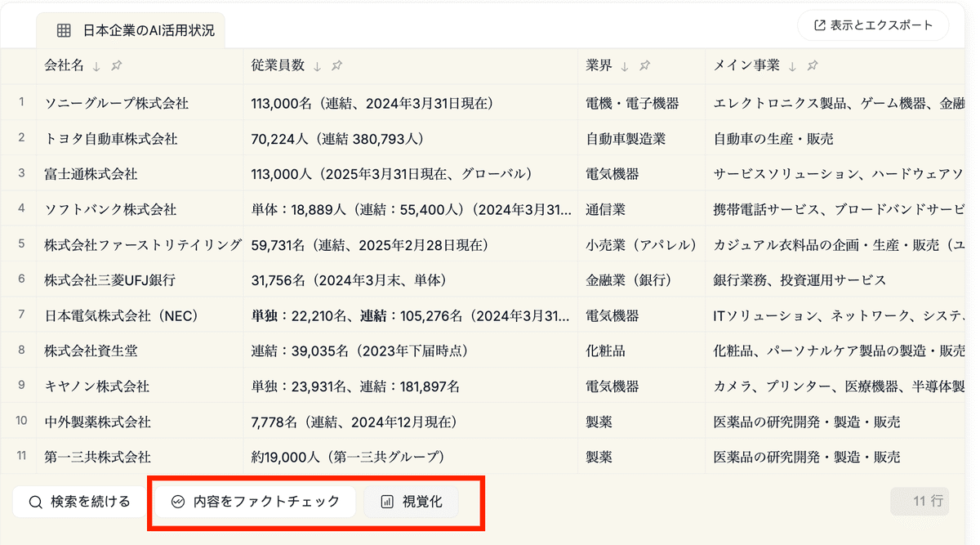980x545 pixels.
Task: Open the 表示とエクスポート menu
Action: 873,25
